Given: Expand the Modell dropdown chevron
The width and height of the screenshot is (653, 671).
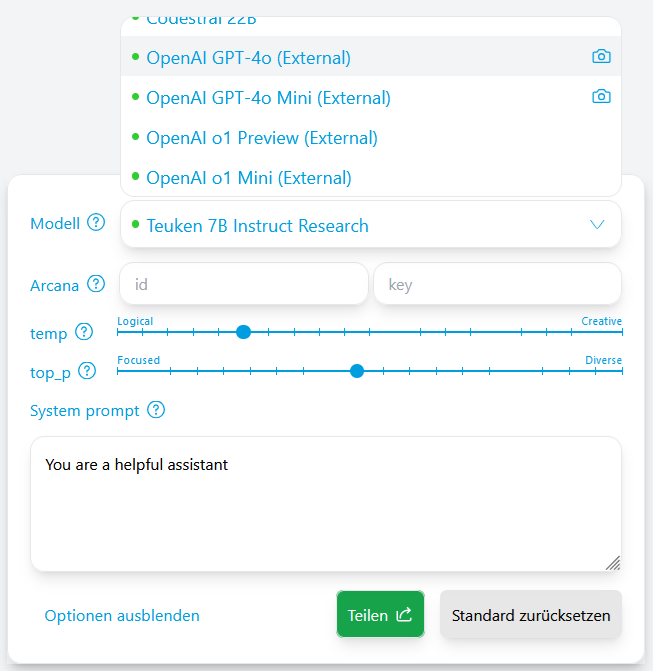Looking at the screenshot, I should point(597,225).
